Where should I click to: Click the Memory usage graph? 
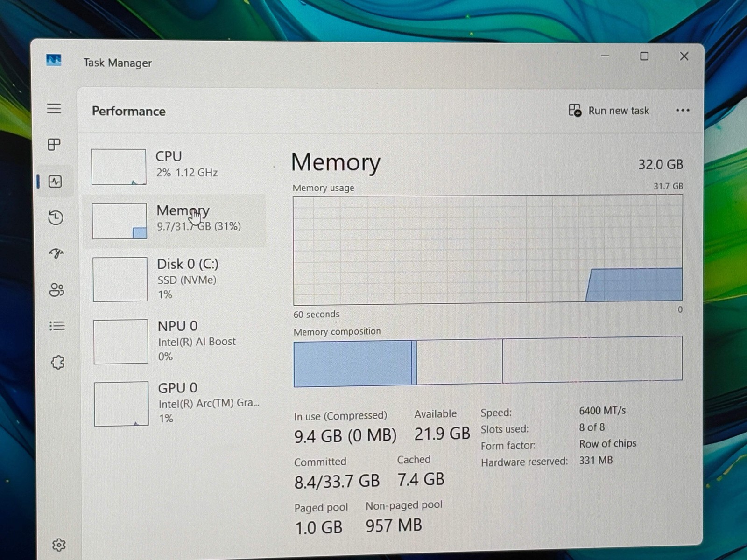point(488,250)
